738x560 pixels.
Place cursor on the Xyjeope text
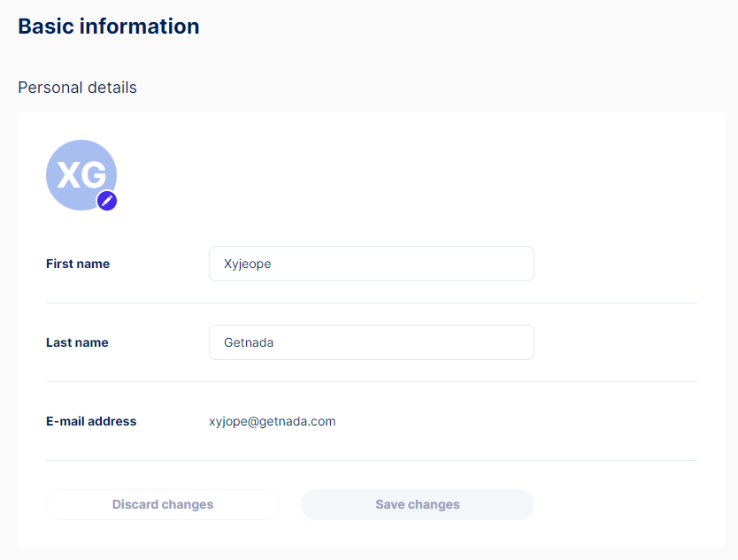click(248, 264)
